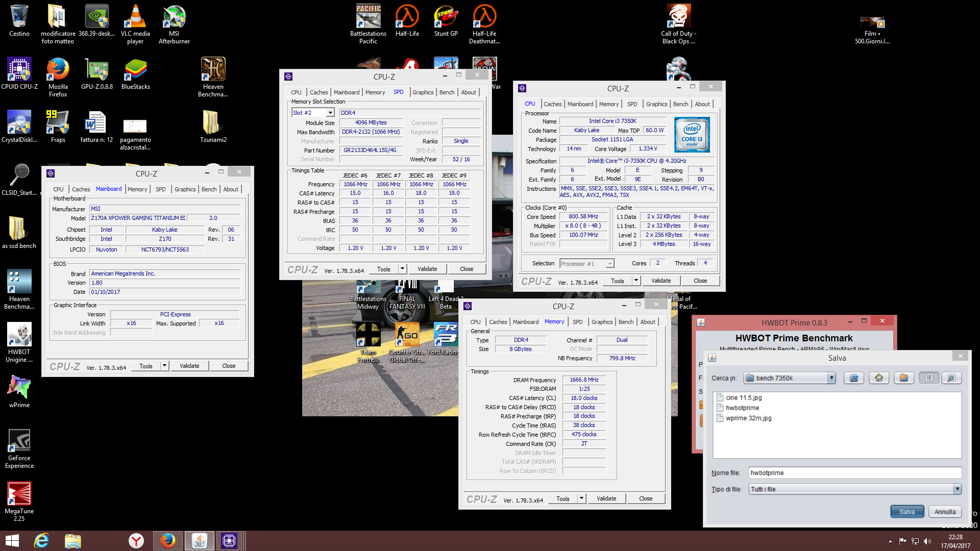Screen dimensions: 980x551
Task: Switch Salva dialog to details view
Action: coord(951,378)
